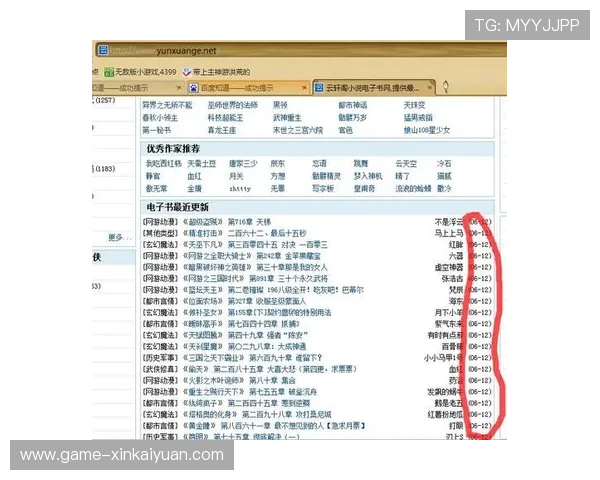
Task: Open the novel 巫师世界的法师
Action: click(x=233, y=105)
